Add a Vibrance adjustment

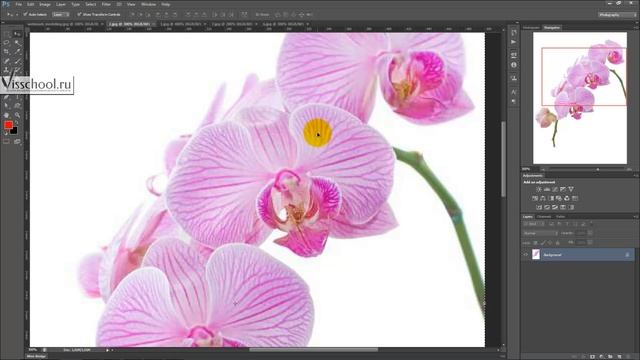(571, 189)
